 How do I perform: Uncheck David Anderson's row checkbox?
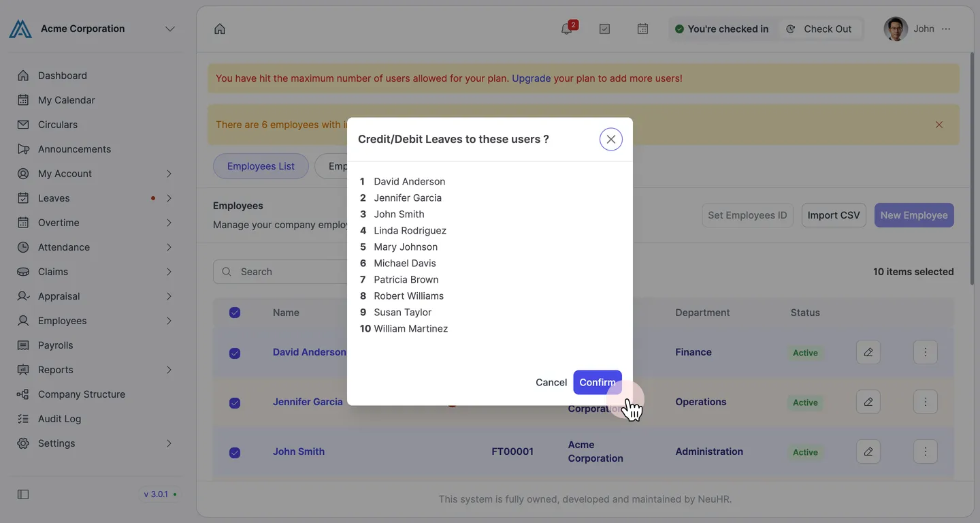[235, 353]
